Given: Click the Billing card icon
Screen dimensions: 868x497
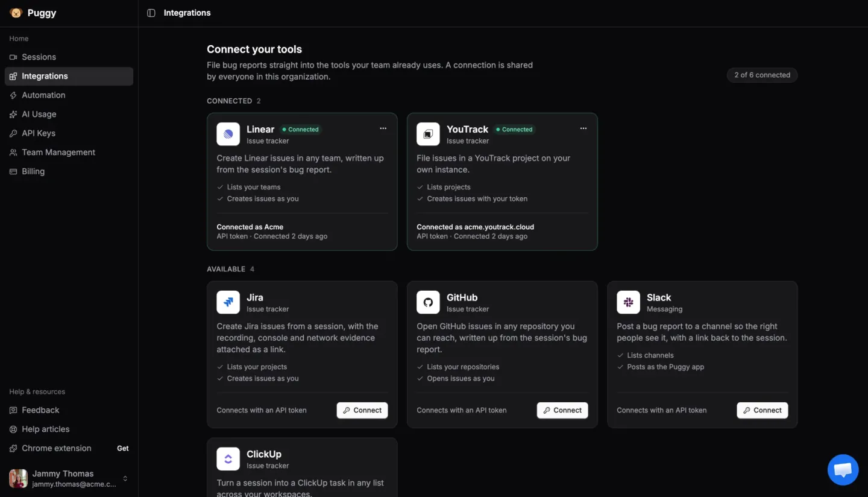Looking at the screenshot, I should tap(13, 171).
